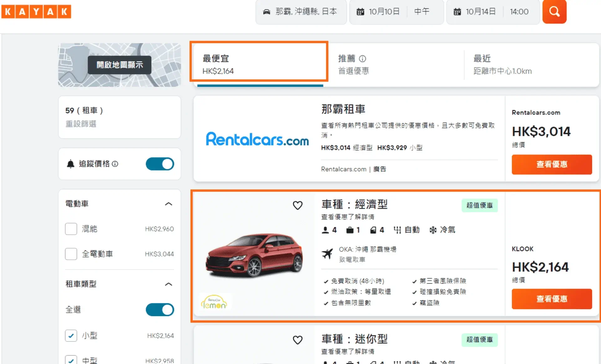This screenshot has height=364, width=601.
Task: Click 查看優惠了解詳情 under 迷你型
Action: point(348,351)
